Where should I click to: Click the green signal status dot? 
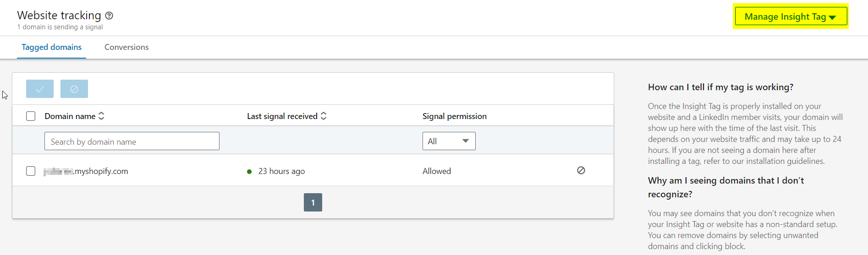coord(249,172)
